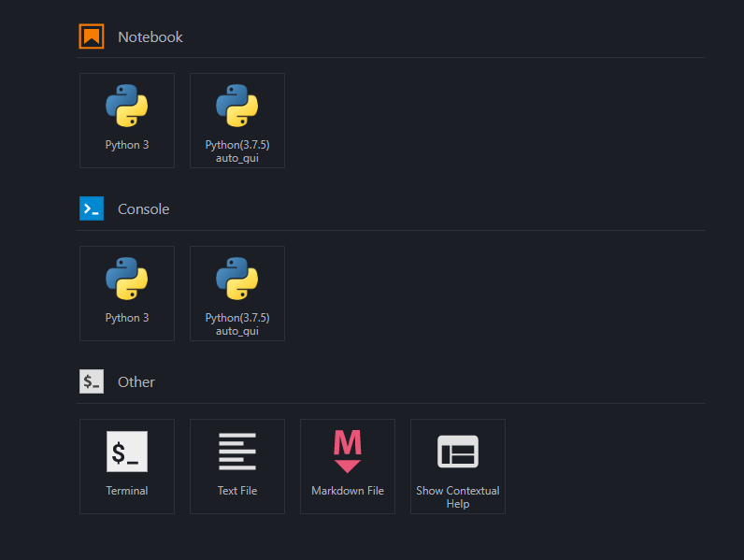Screen dimensions: 744x560
Task: Click the Console section heading text
Action: point(143,209)
